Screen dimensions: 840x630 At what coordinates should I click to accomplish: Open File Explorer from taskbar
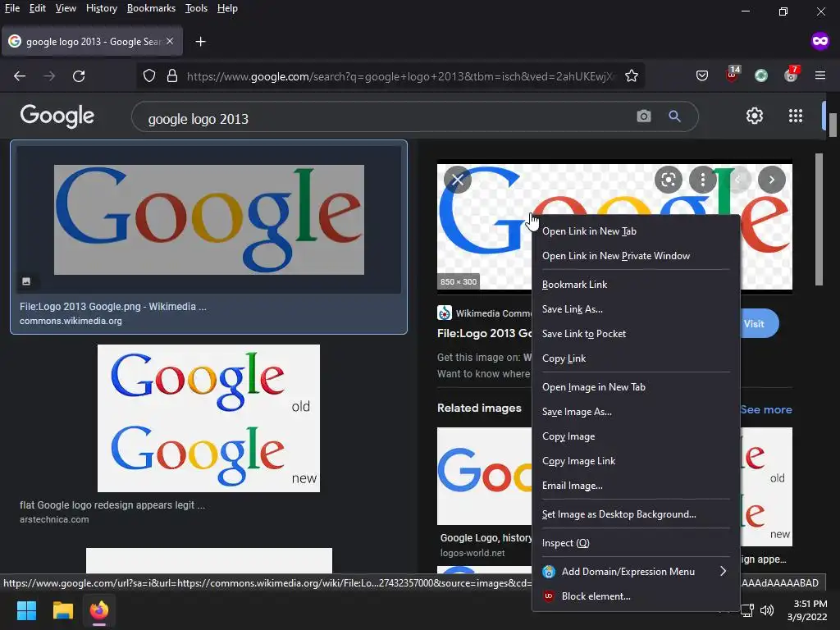[x=62, y=610]
